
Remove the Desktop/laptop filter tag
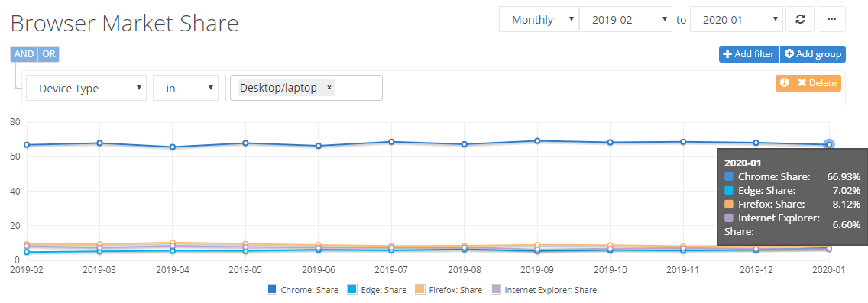(329, 88)
